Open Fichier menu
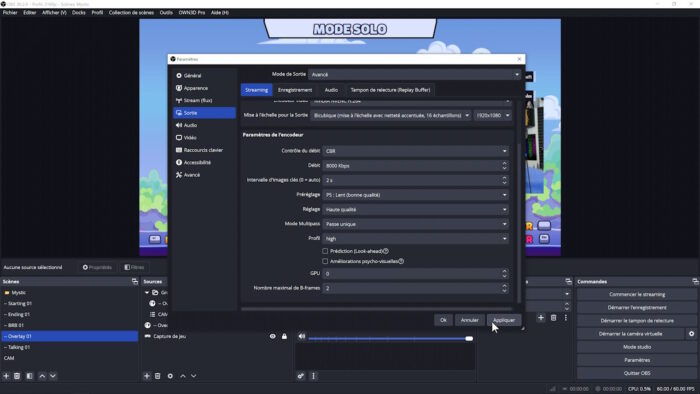Image resolution: width=700 pixels, height=394 pixels. pos(10,12)
